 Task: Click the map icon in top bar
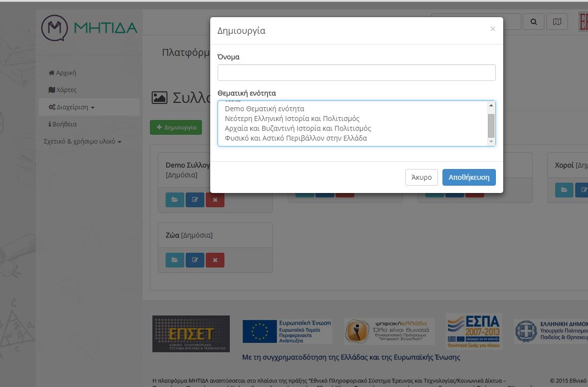(557, 22)
